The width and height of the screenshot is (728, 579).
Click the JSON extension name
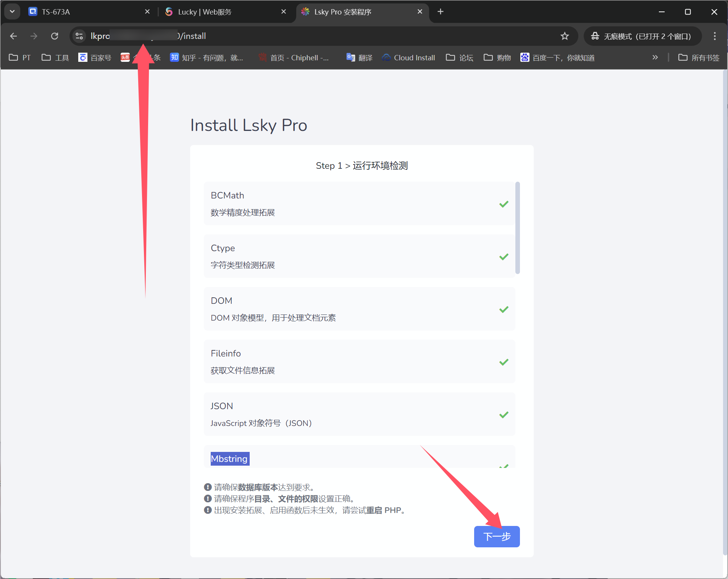[x=222, y=406]
